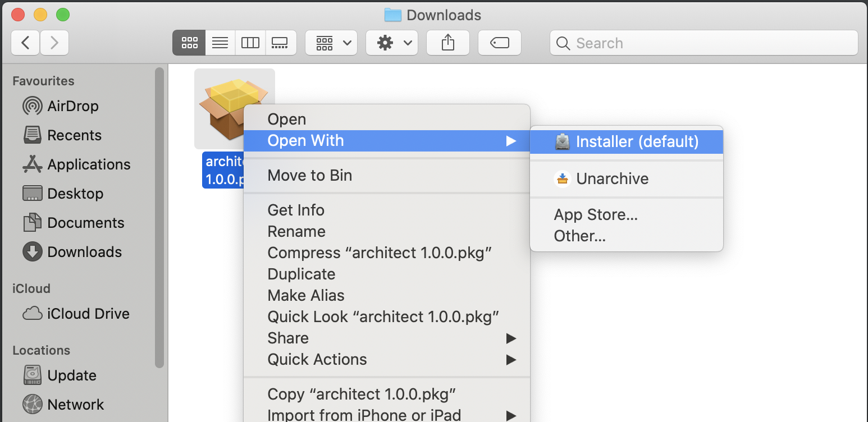
Task: Select Move to Bin
Action: [387, 175]
